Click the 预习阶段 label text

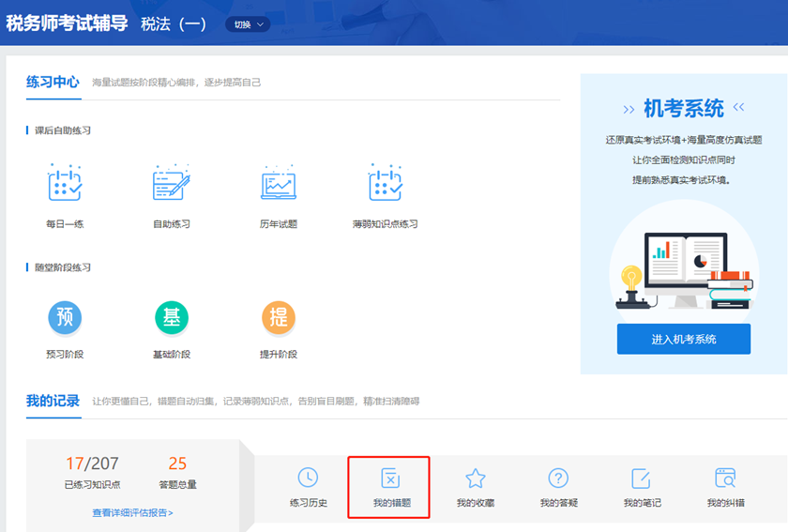(65, 354)
